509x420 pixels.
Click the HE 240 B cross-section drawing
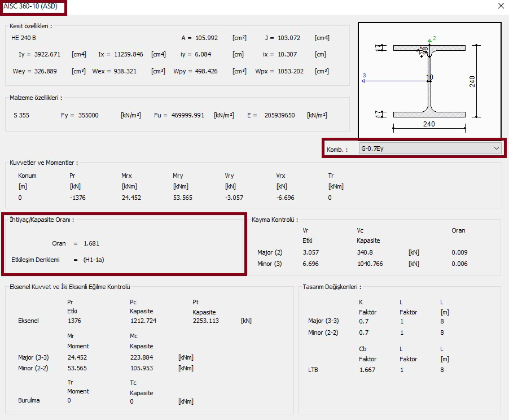click(x=429, y=80)
